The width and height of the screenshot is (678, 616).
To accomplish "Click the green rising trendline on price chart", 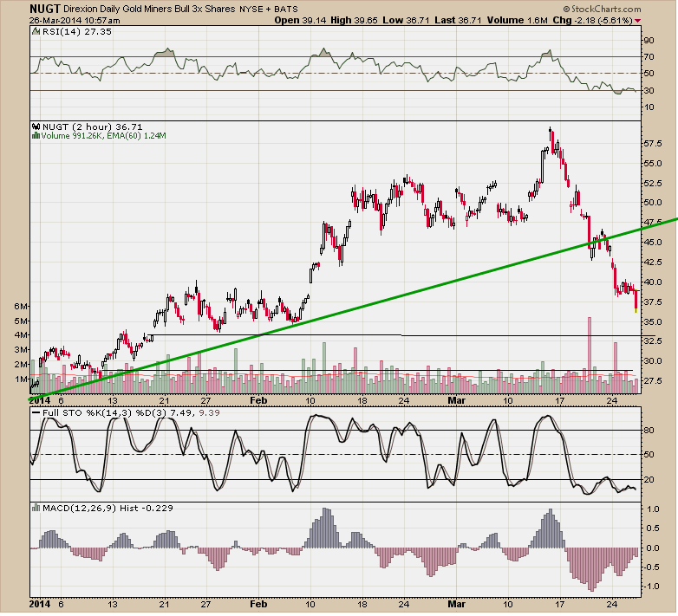I will tap(355, 308).
